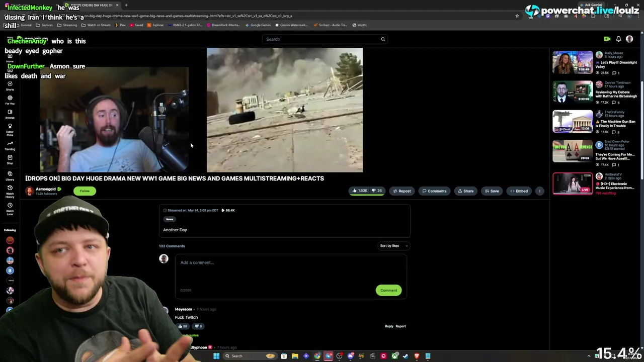644x362 pixels.
Task: Open Library in the sidebar
Action: tap(10, 176)
